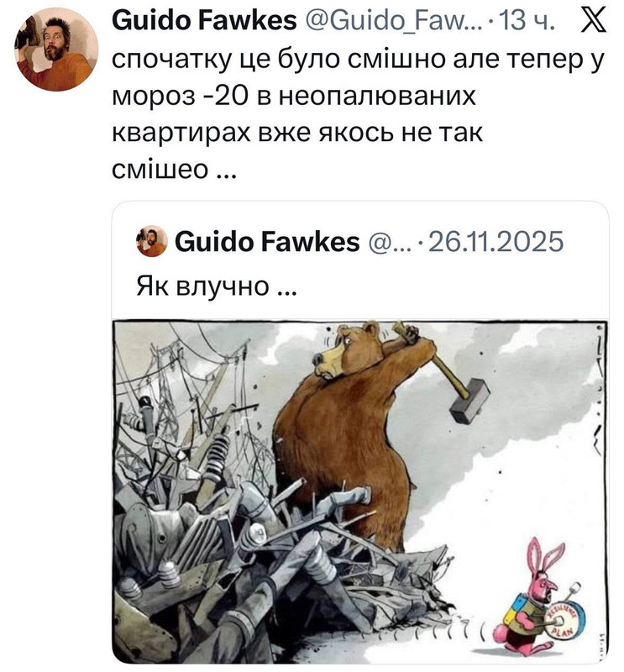The width and height of the screenshot is (624, 672).
Task: Open the '13 ч.' timestamp
Action: [527, 20]
